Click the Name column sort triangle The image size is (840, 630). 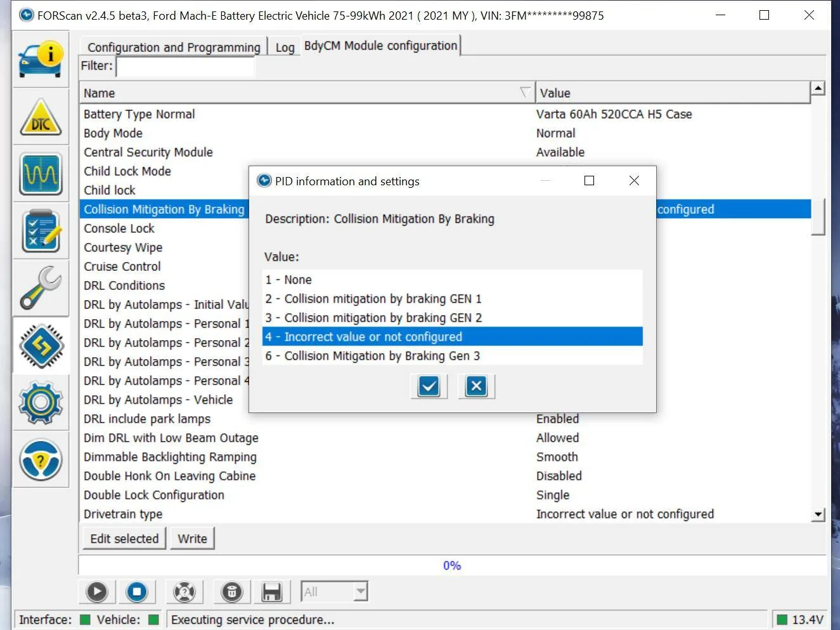(525, 93)
